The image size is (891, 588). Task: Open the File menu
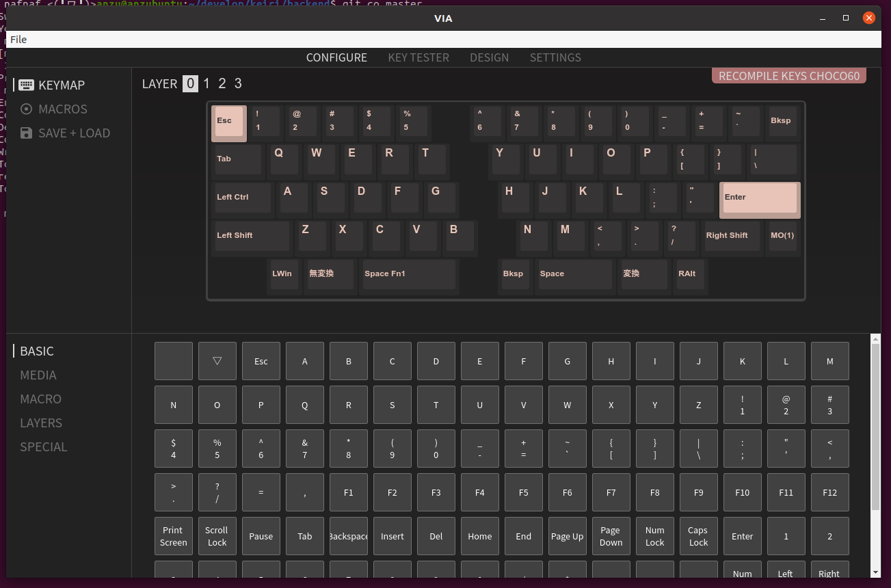point(18,40)
